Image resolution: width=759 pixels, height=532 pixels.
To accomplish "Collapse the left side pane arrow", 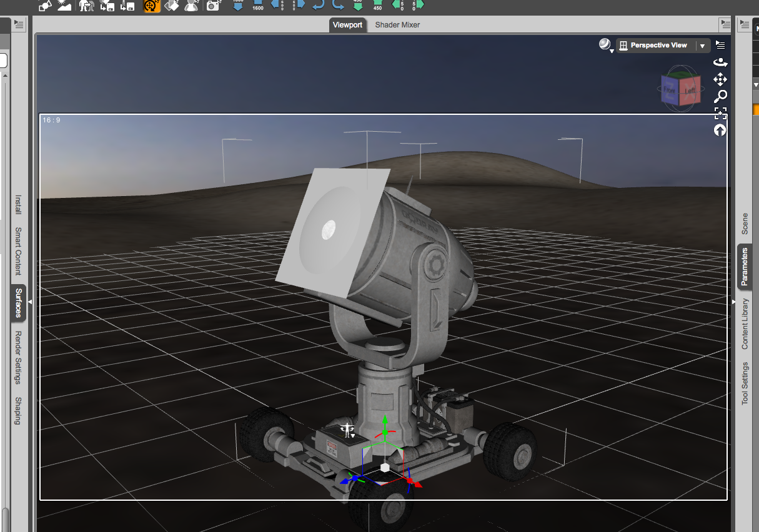I will (x=30, y=302).
